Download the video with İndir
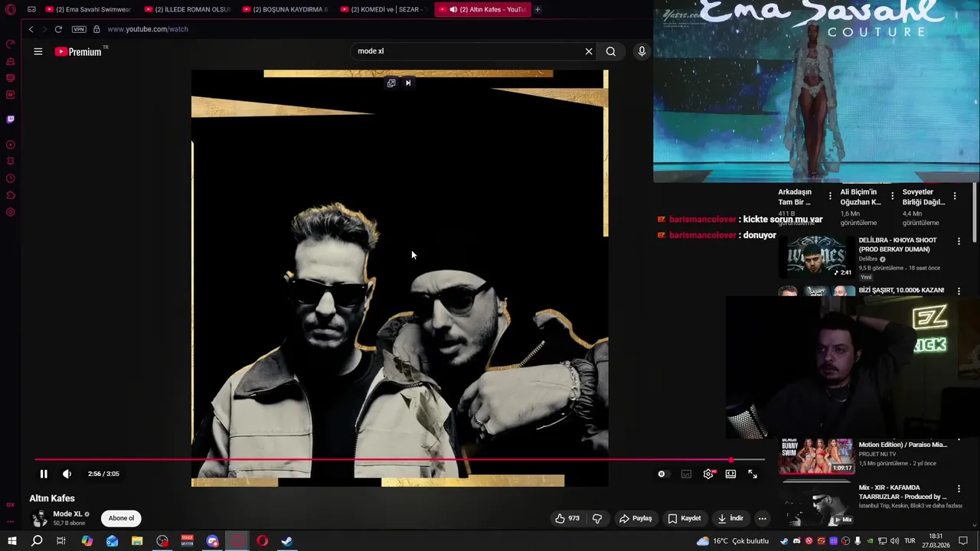 click(730, 518)
